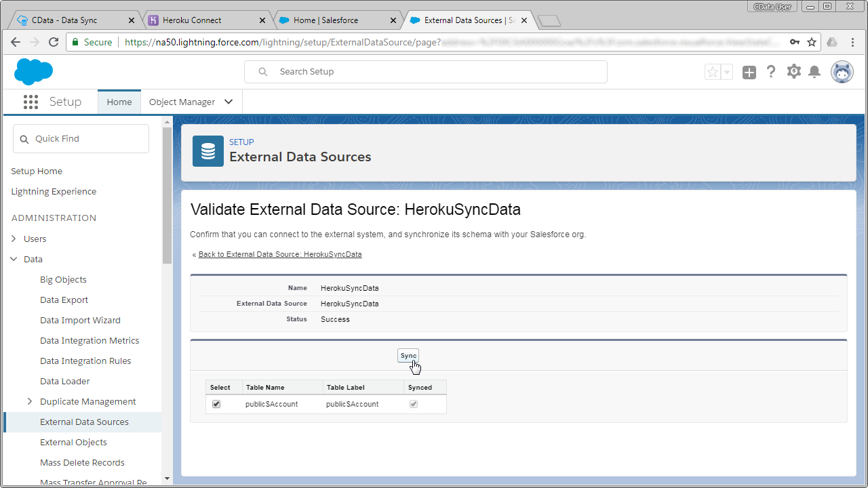868x488 pixels.
Task: Follow Back to External Data Source link
Action: tap(280, 254)
